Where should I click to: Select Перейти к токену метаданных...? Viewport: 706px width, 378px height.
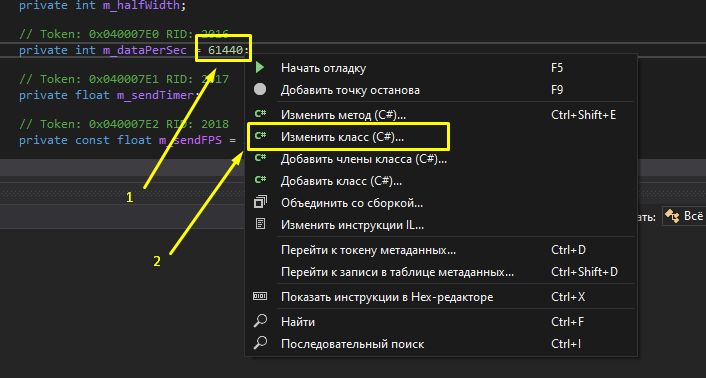pyautogui.click(x=441, y=250)
